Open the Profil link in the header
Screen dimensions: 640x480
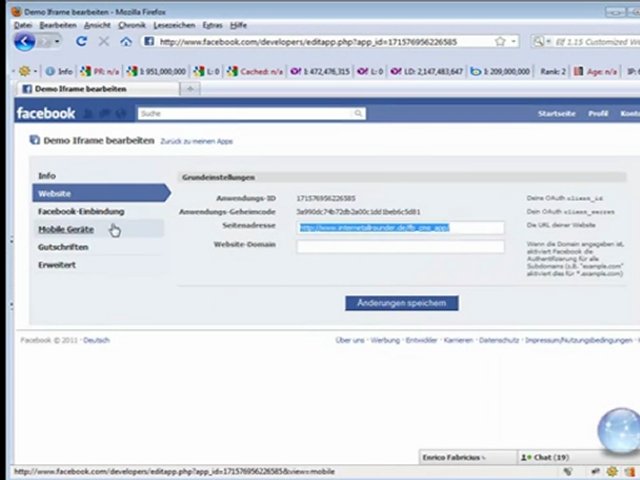598,113
